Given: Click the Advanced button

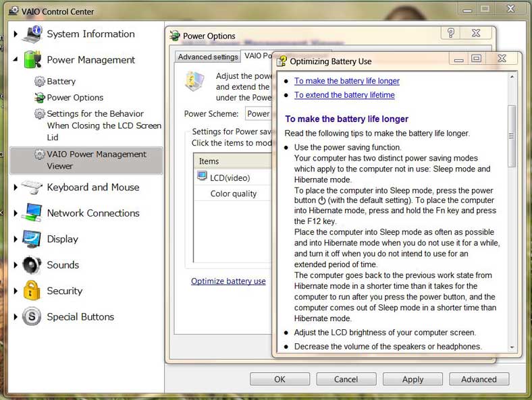Looking at the screenshot, I should [479, 379].
